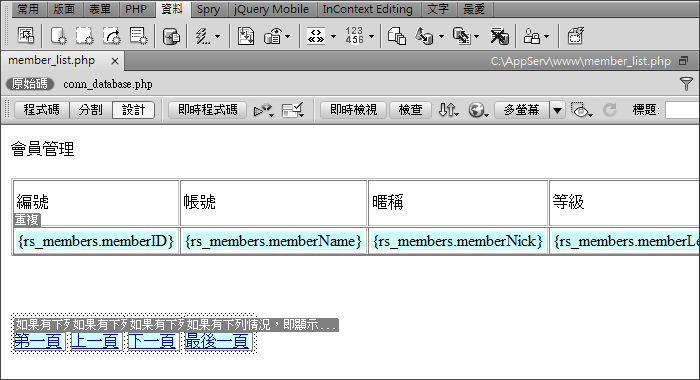
Task: Restore down the document window icon
Action: pos(683,61)
